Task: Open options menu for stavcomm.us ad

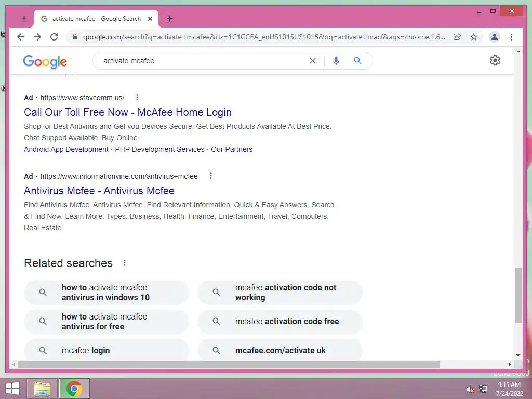Action: pyautogui.click(x=137, y=97)
